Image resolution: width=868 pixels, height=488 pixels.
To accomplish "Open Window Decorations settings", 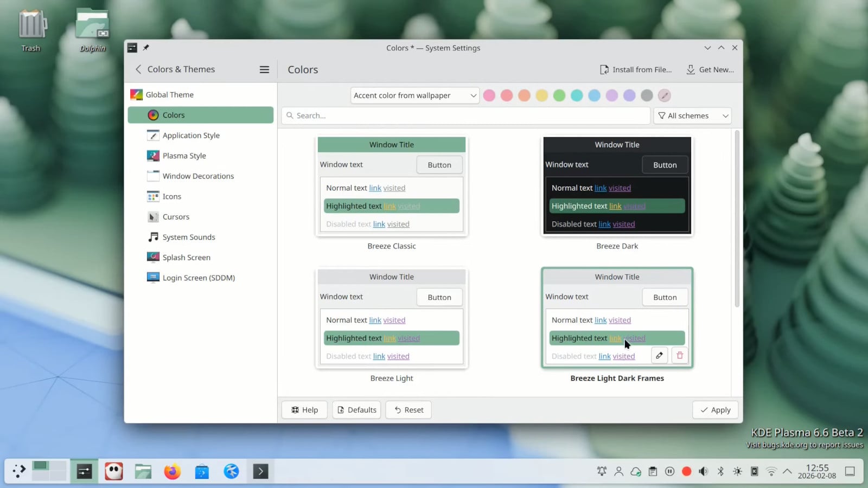I will [198, 176].
